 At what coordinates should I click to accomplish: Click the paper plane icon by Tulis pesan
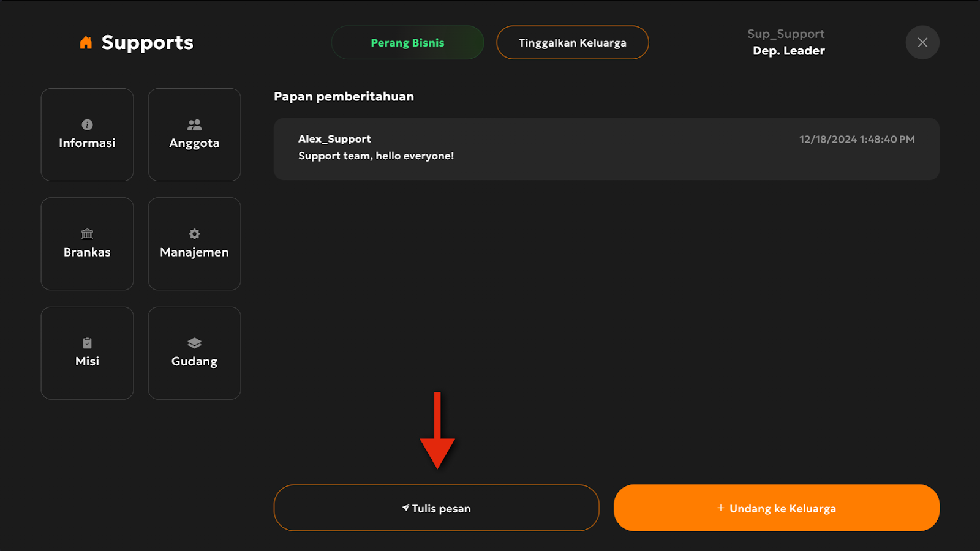[x=405, y=508]
